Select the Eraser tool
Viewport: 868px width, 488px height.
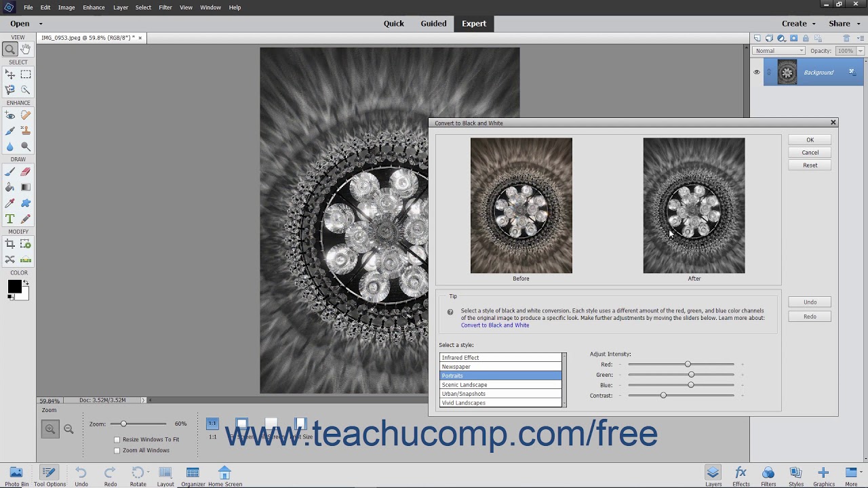(x=26, y=172)
